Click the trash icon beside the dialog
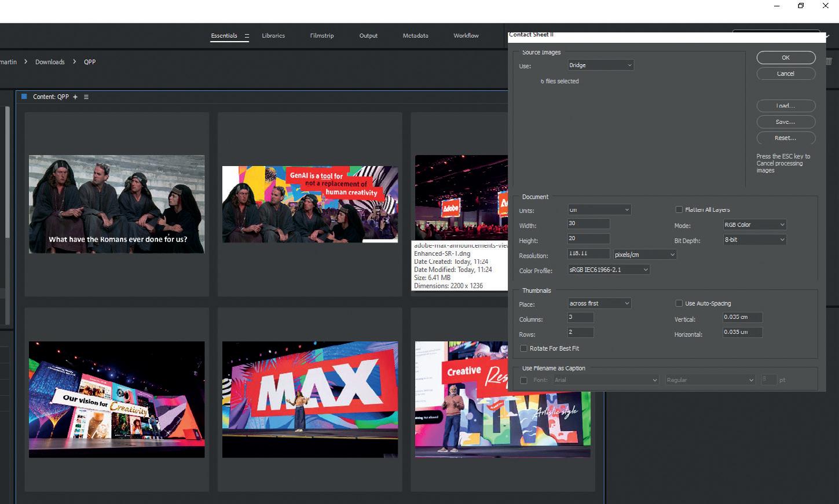Image resolution: width=839 pixels, height=504 pixels. click(829, 61)
